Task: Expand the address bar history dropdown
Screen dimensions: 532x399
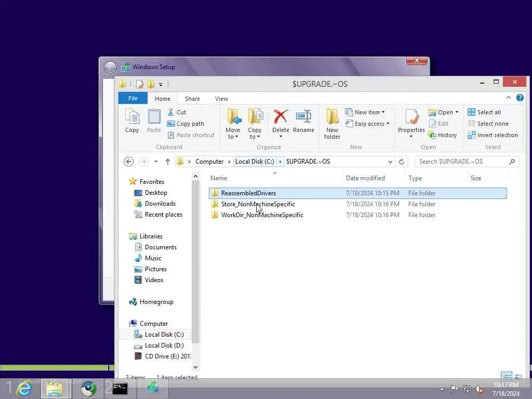Action: coord(390,162)
